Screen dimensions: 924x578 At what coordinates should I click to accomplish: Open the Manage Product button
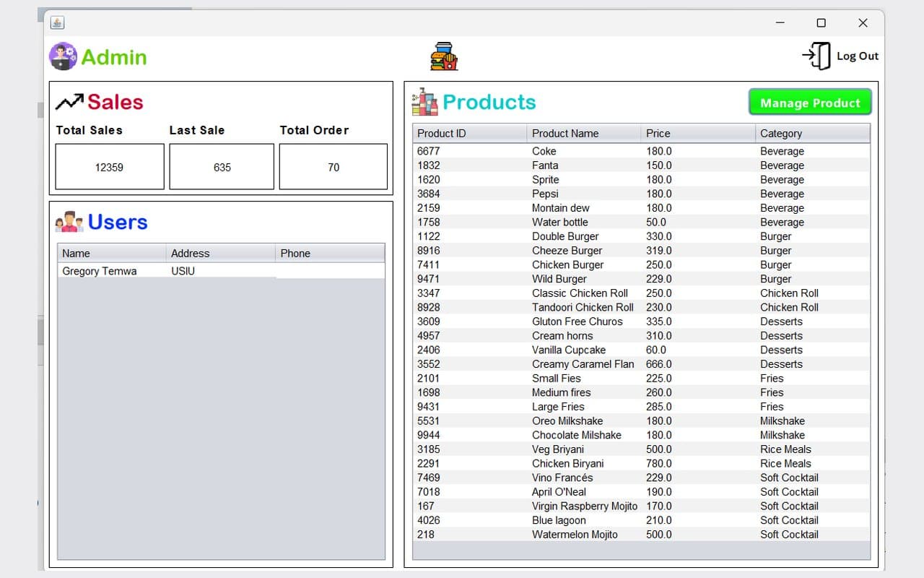tap(810, 103)
